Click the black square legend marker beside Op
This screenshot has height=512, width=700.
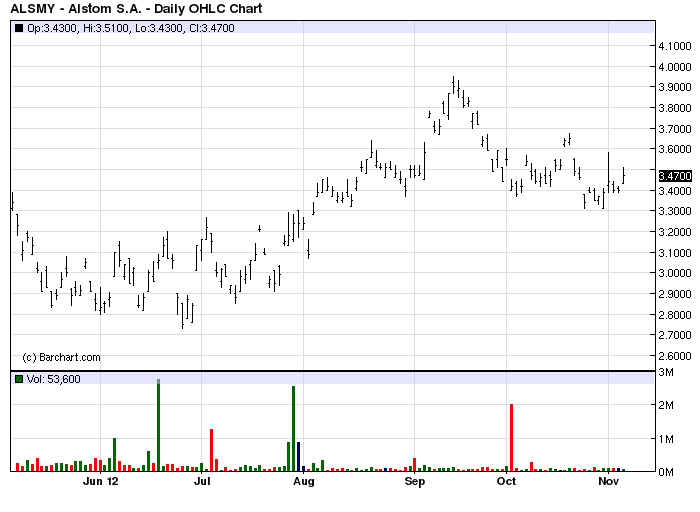pos(19,28)
